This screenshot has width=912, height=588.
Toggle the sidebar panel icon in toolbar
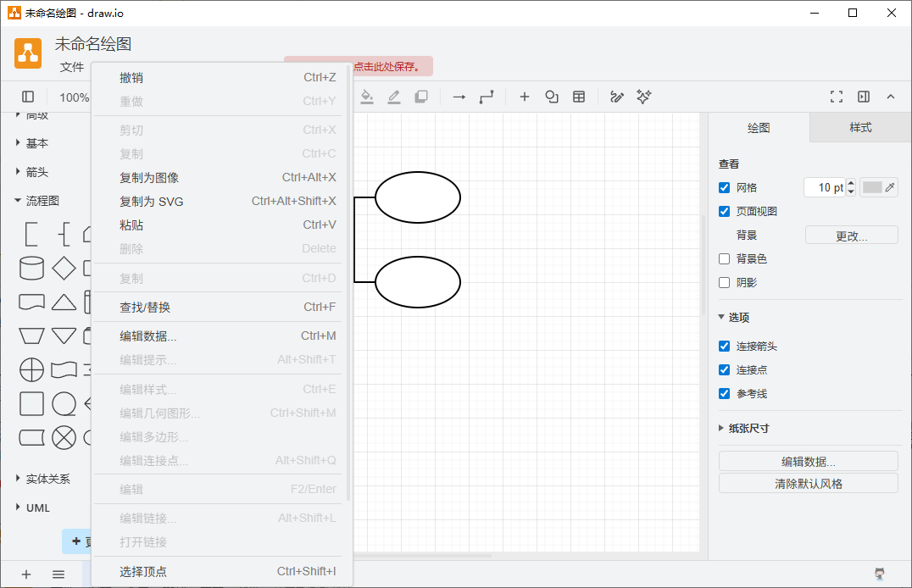coord(28,97)
